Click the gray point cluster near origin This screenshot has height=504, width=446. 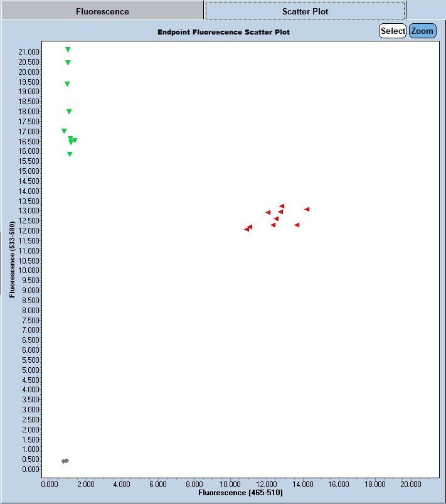click(x=65, y=461)
